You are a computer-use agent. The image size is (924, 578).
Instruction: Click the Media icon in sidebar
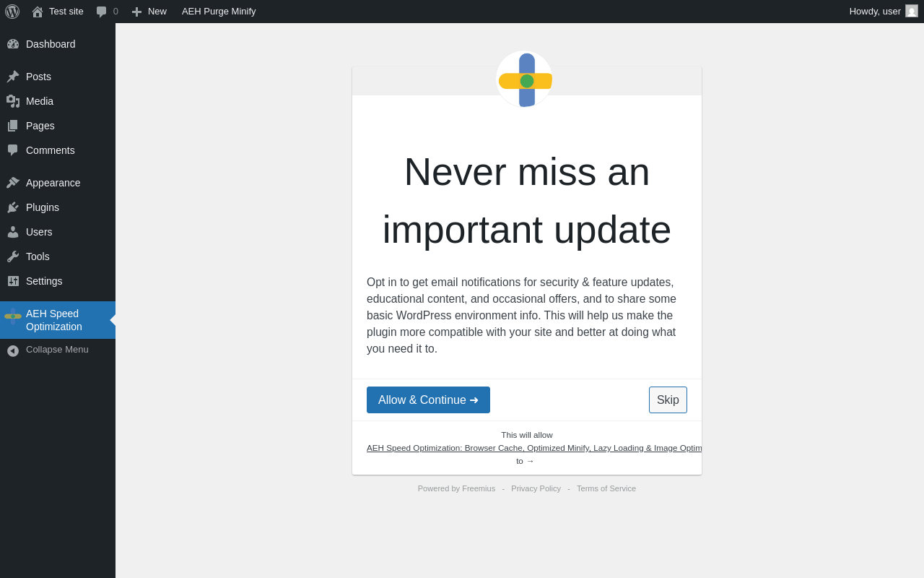tap(13, 101)
